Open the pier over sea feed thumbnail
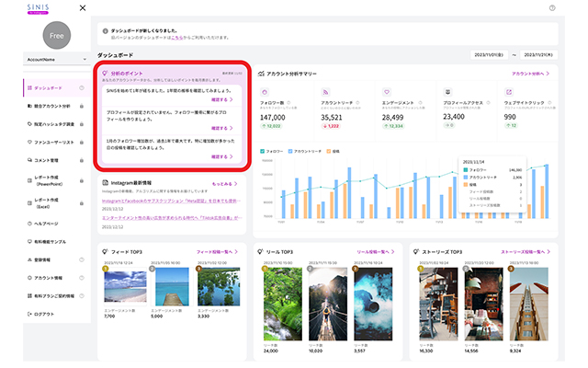This screenshot has height=368, width=588. tap(172, 286)
